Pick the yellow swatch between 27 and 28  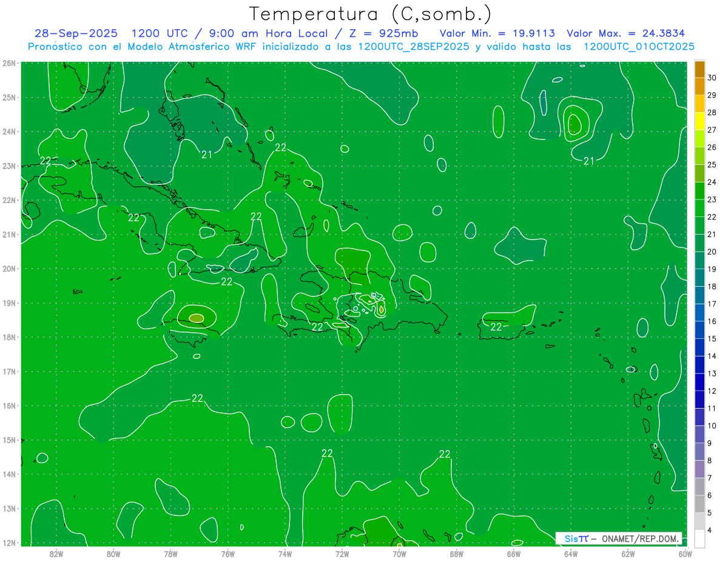699,121
